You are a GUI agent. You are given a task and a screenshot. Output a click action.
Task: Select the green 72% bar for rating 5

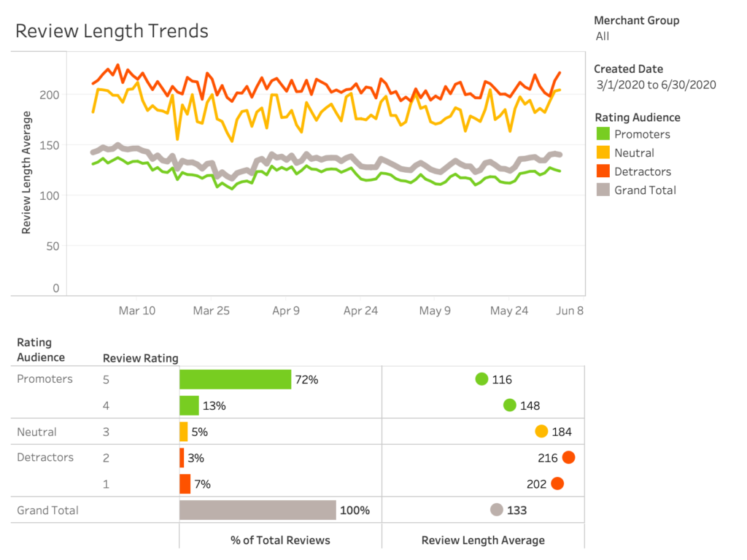coord(235,379)
